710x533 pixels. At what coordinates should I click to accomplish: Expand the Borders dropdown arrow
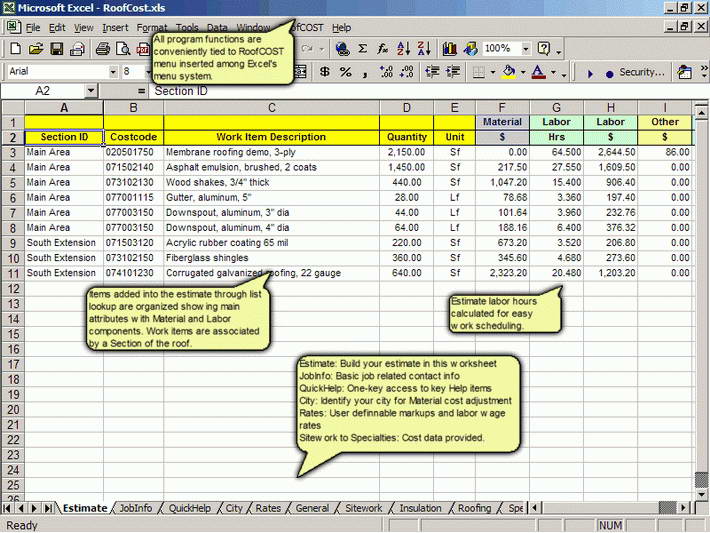[x=493, y=72]
